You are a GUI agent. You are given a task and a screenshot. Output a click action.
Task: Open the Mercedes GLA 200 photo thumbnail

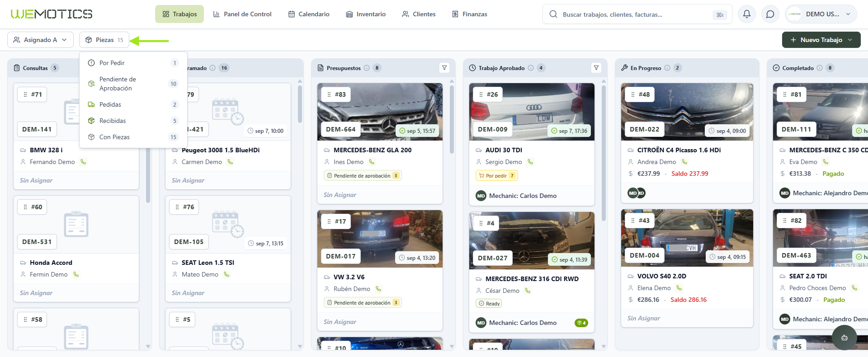pos(380,112)
